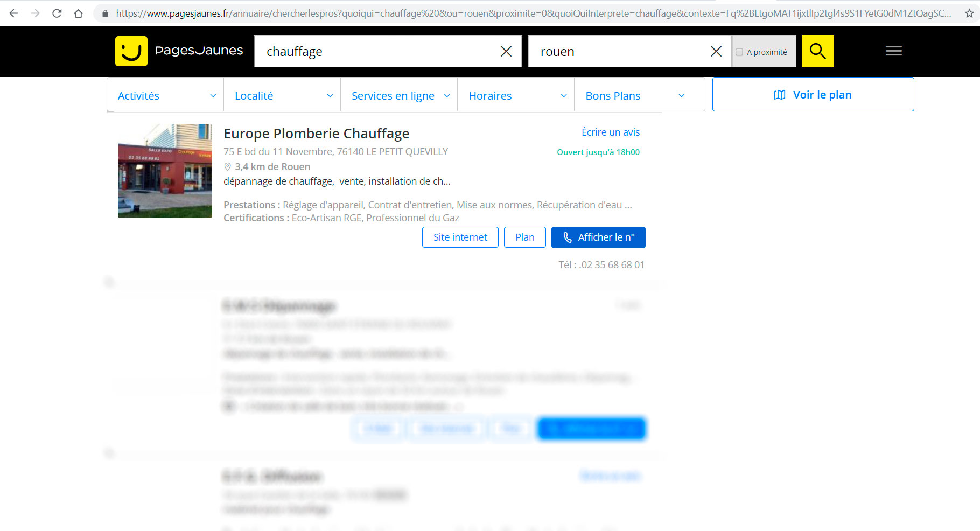Click the location pin next to '3,4 km de Rouen'
The width and height of the screenshot is (980, 531).
point(227,167)
